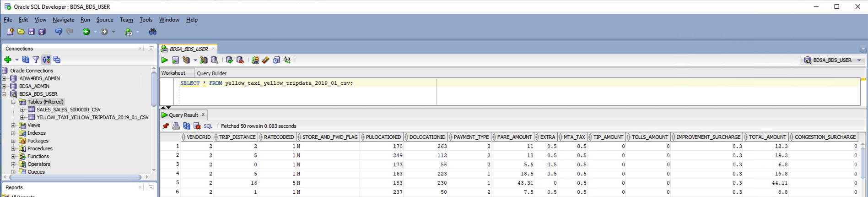Expand the BDSA_ADMIN connection
Viewport: 868px width, 197px height.
4,86
